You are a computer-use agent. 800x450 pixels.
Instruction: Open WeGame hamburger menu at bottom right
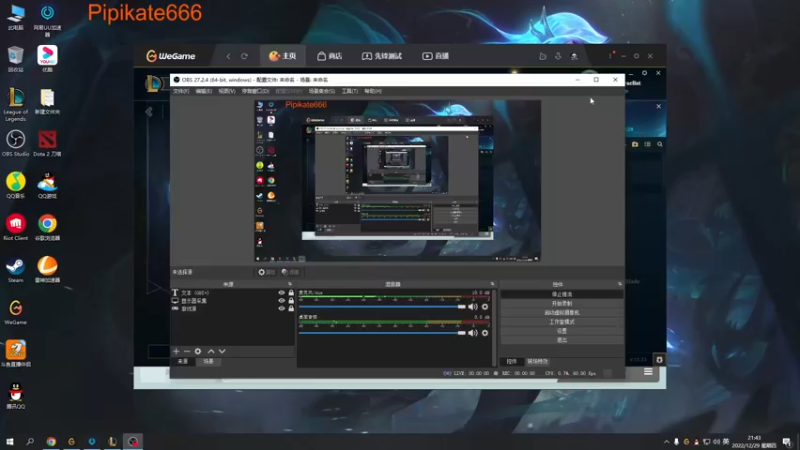[648, 372]
